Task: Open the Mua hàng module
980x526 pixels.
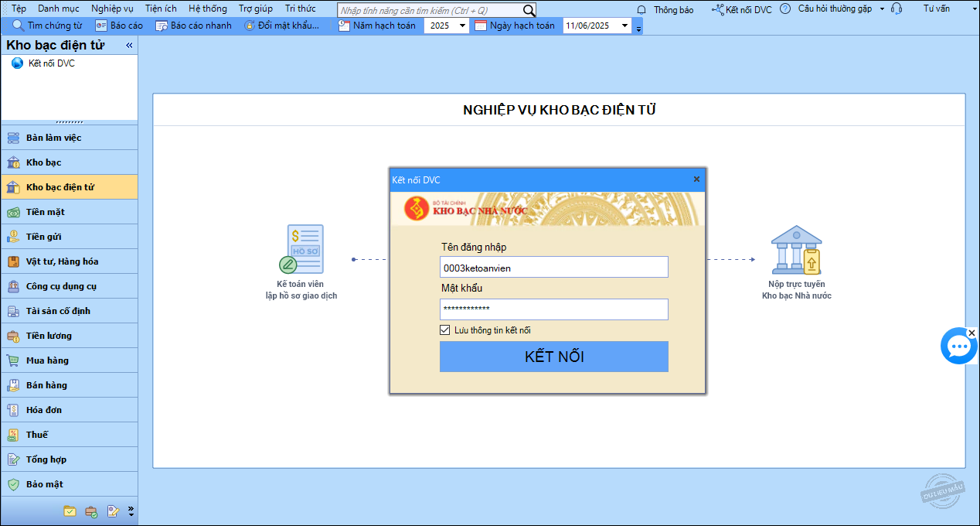Action: pos(70,360)
